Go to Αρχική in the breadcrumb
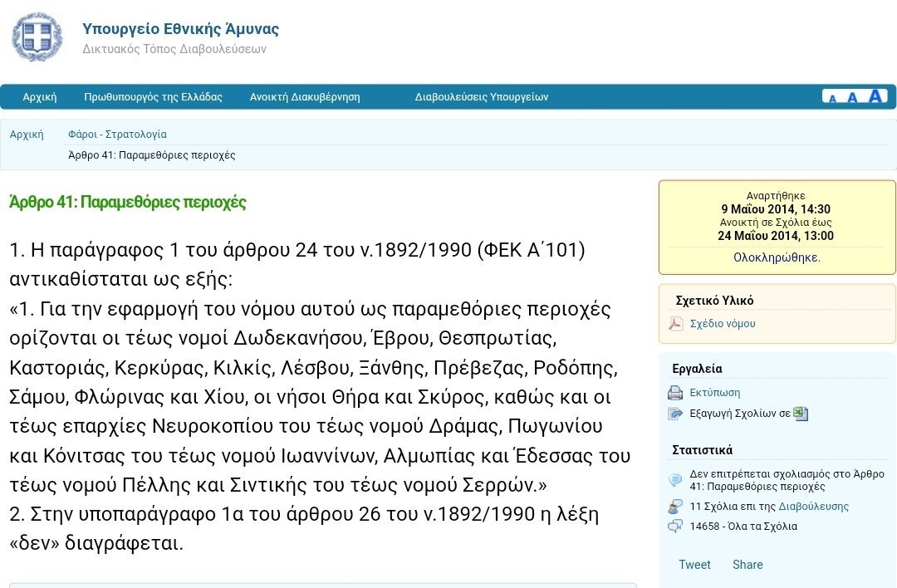The image size is (897, 588). [27, 135]
